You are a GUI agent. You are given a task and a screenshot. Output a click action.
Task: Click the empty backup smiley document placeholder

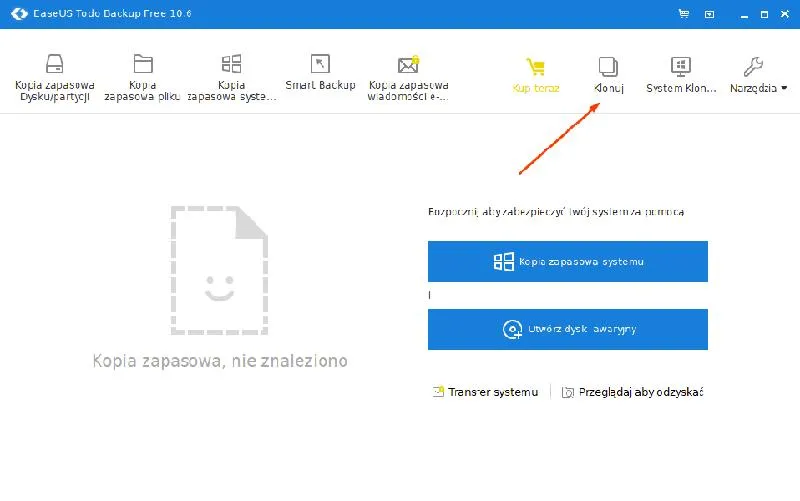[219, 270]
